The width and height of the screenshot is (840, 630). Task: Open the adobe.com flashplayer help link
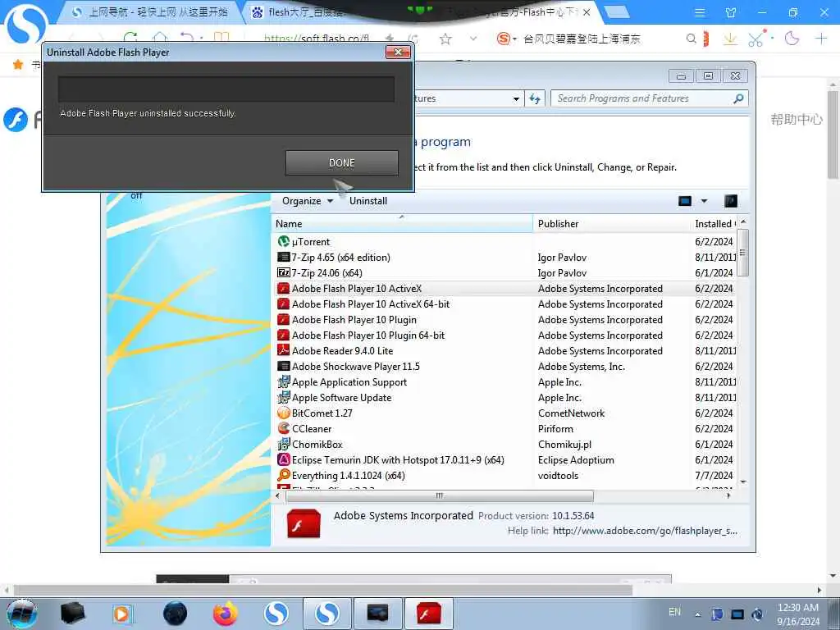[x=645, y=531]
